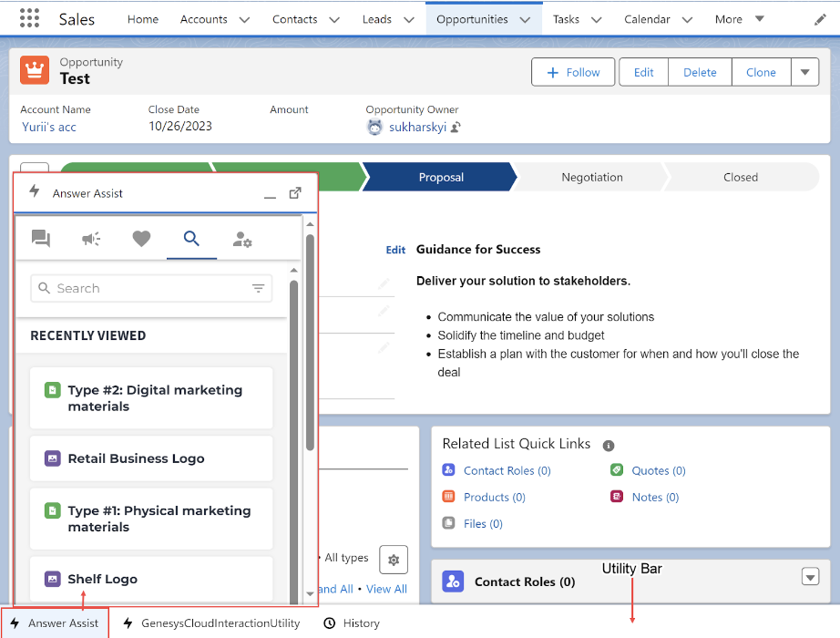Open the Accounts tab
This screenshot has height=638, width=840.
(x=203, y=19)
